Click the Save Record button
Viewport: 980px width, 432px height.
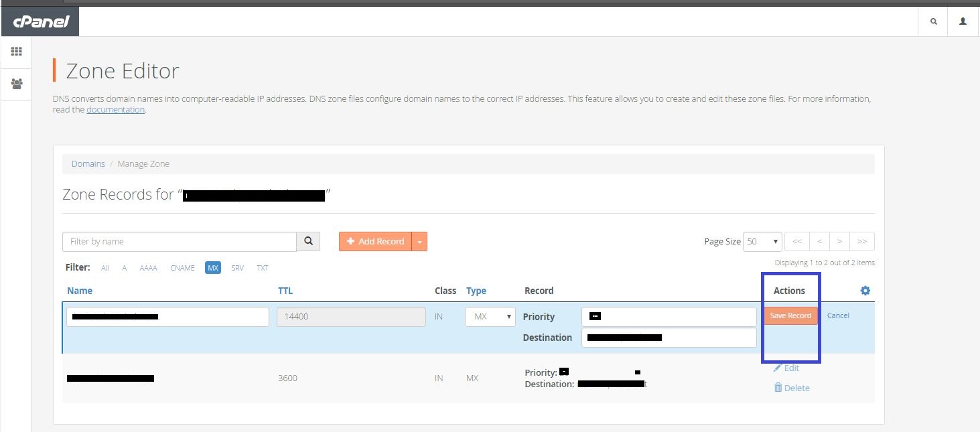[x=790, y=315]
